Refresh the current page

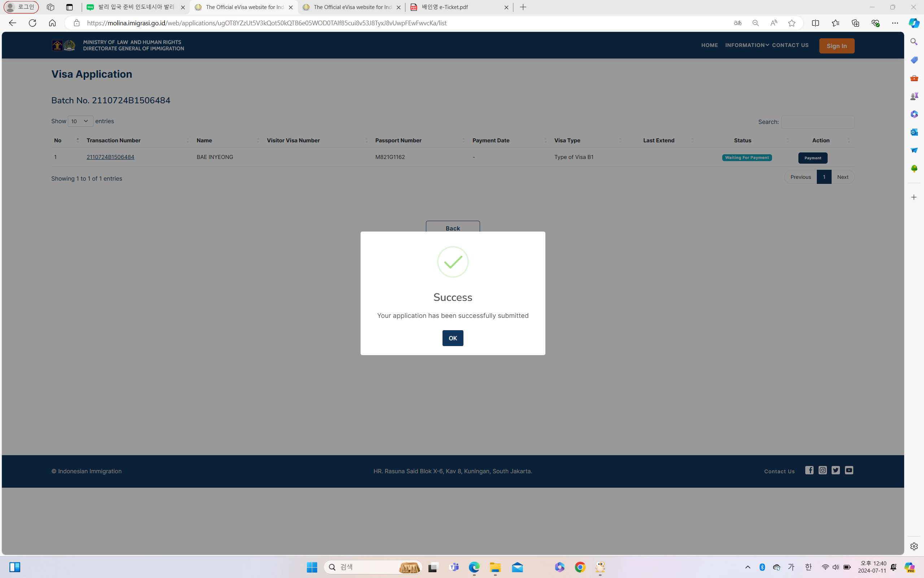pos(32,23)
